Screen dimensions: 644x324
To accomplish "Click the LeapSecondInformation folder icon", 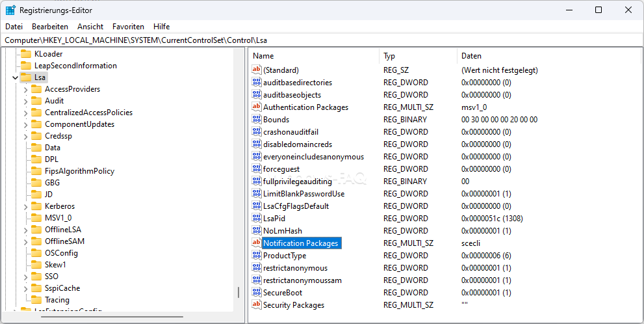I will (x=26, y=65).
